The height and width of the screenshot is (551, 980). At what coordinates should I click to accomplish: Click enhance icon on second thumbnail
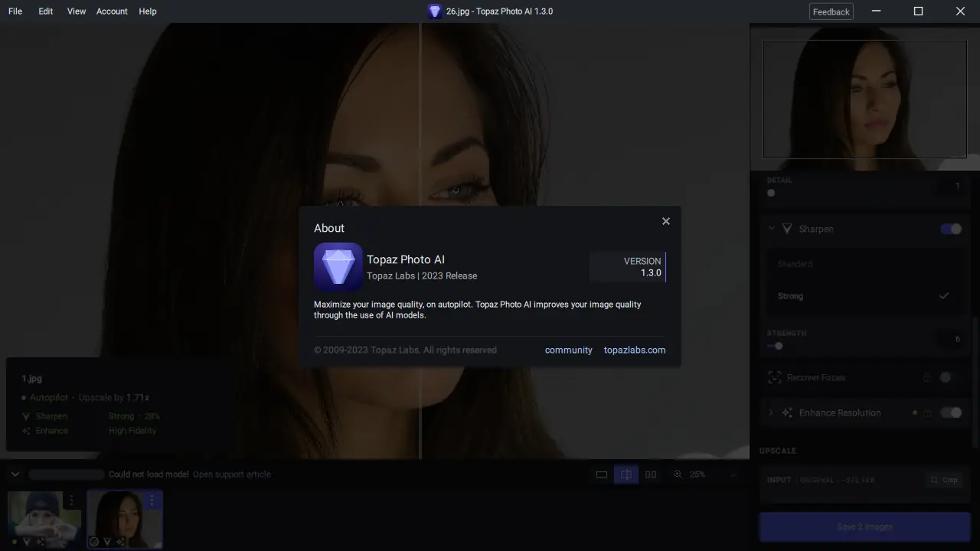click(x=120, y=542)
